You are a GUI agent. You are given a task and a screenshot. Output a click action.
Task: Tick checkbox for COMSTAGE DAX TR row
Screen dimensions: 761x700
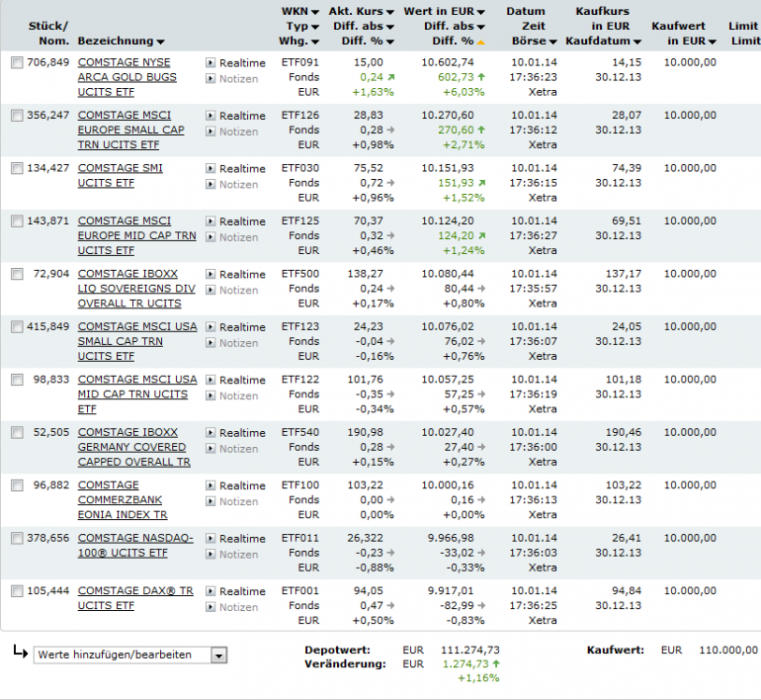[x=17, y=592]
